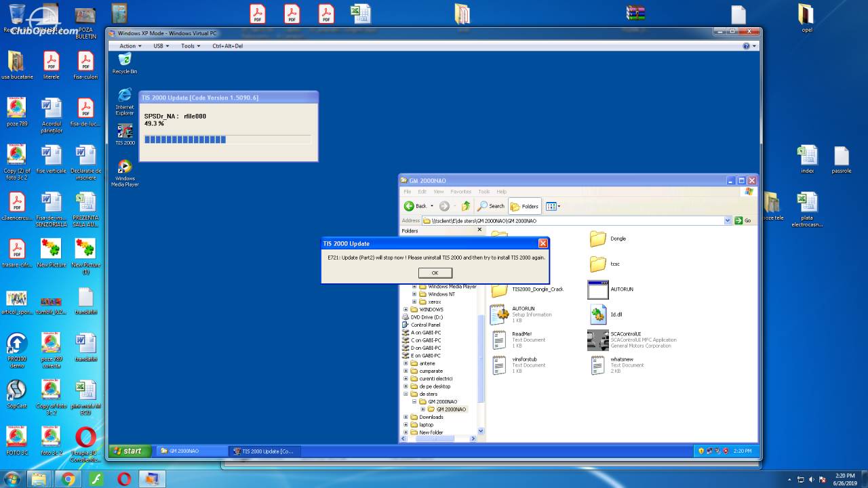This screenshot has height=488, width=868.
Task: Select the laptop folder in tree
Action: [422, 424]
